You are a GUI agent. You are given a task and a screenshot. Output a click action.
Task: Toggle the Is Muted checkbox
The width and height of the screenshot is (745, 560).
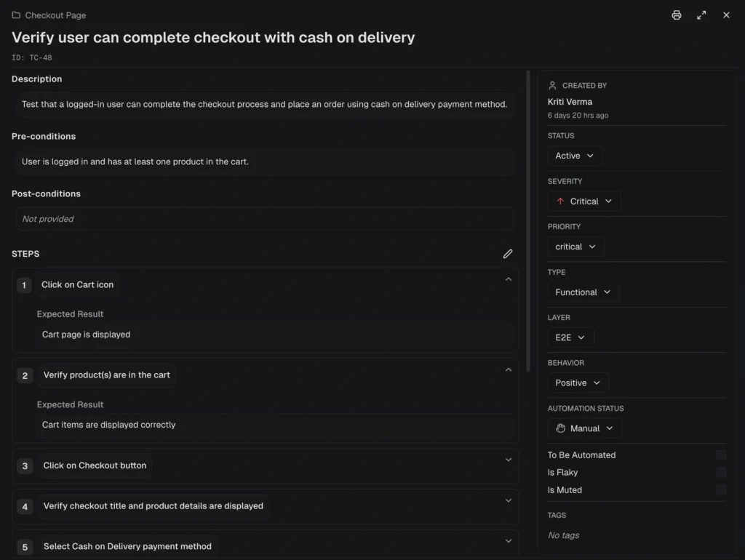tap(721, 490)
